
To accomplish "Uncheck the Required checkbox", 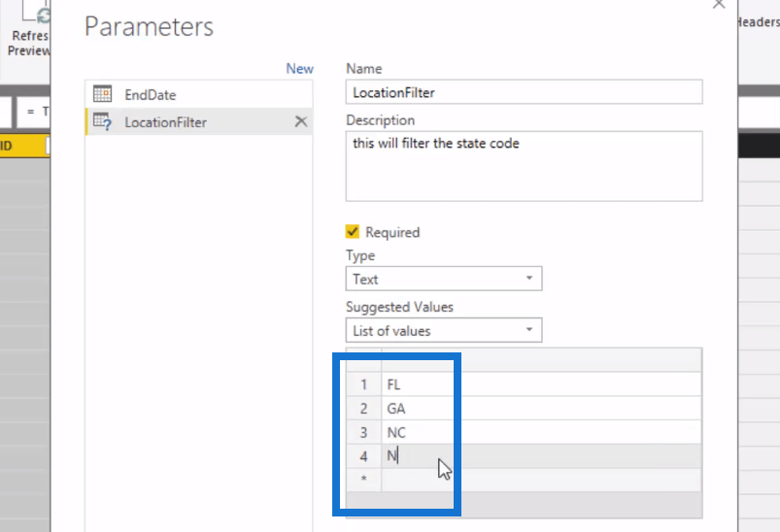I will 353,232.
